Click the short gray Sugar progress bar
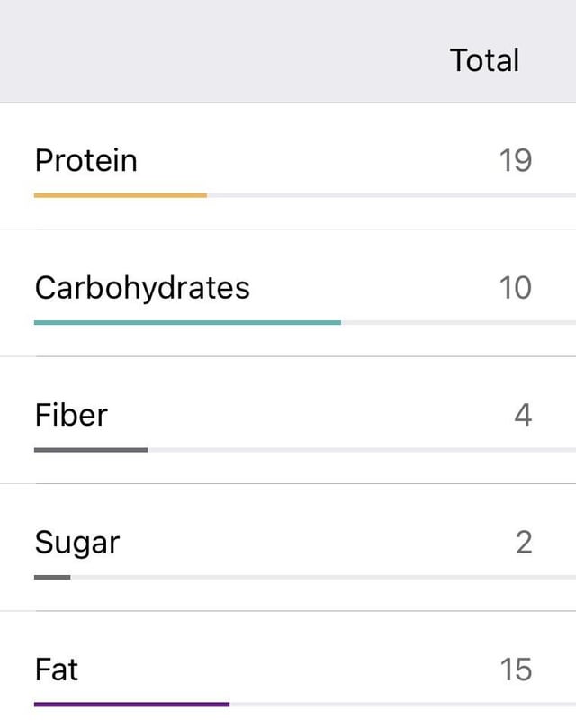Viewport: 576px width, 728px height. tap(52, 577)
